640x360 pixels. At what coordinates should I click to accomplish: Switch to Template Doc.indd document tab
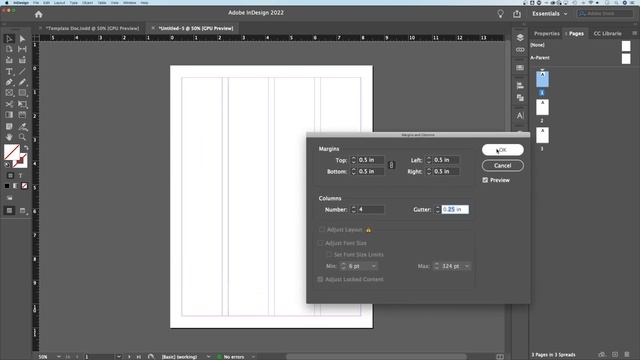click(92, 28)
